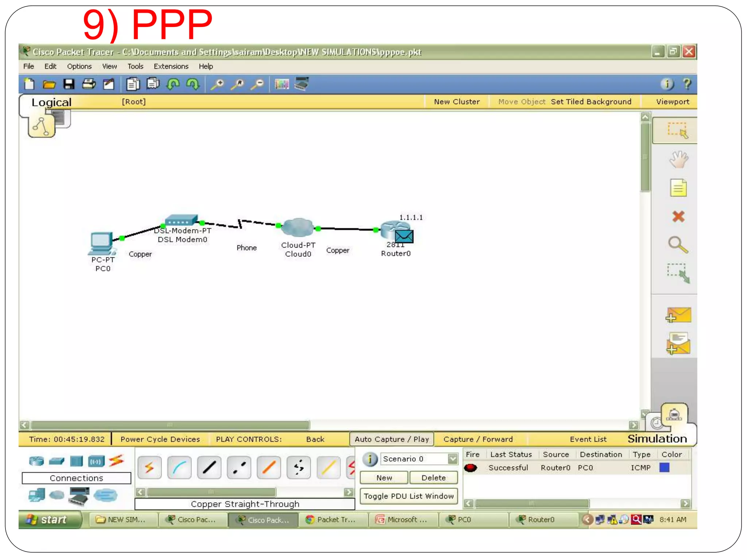
Task: Open the Edit menu
Action: tap(50, 66)
